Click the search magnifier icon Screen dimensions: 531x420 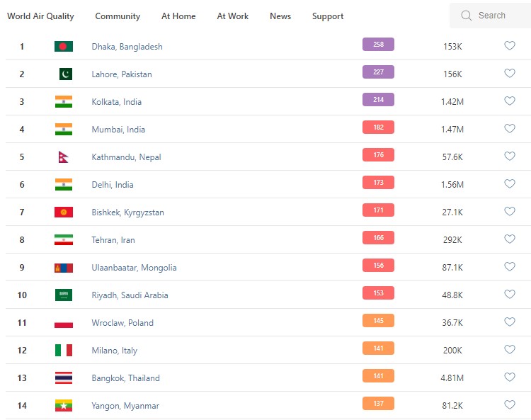coord(466,16)
